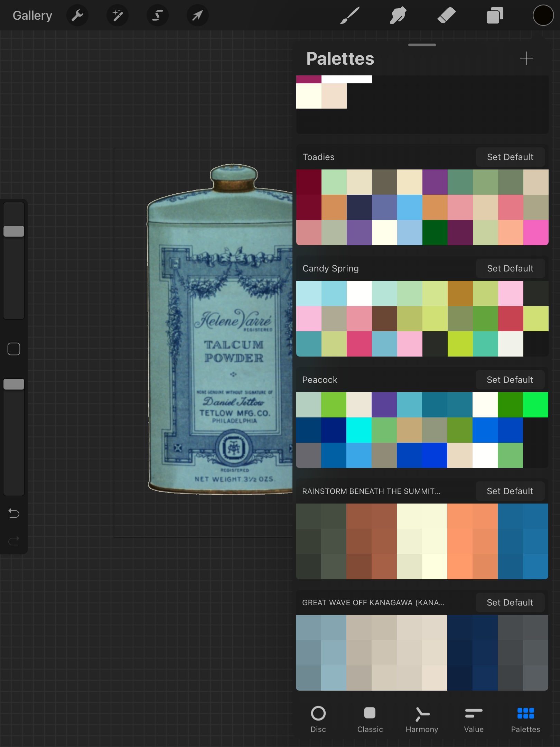Set Candy Spring palette as default
Image resolution: width=560 pixels, height=747 pixels.
[x=510, y=268]
